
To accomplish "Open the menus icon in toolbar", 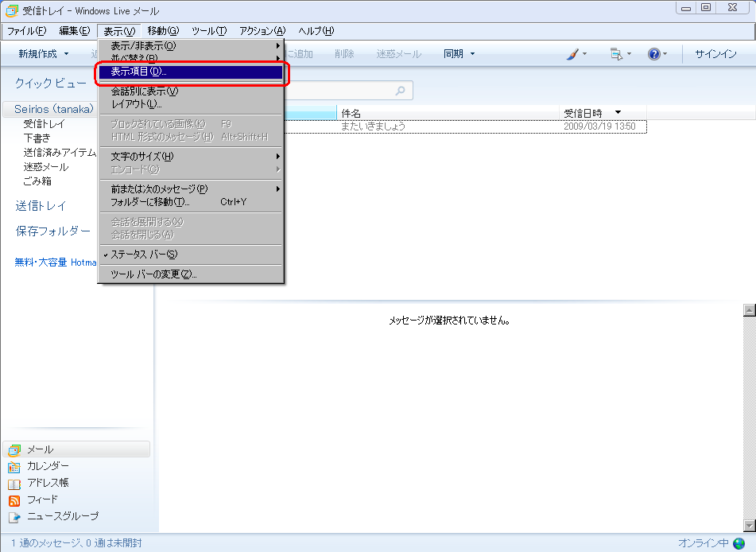I will (x=615, y=54).
